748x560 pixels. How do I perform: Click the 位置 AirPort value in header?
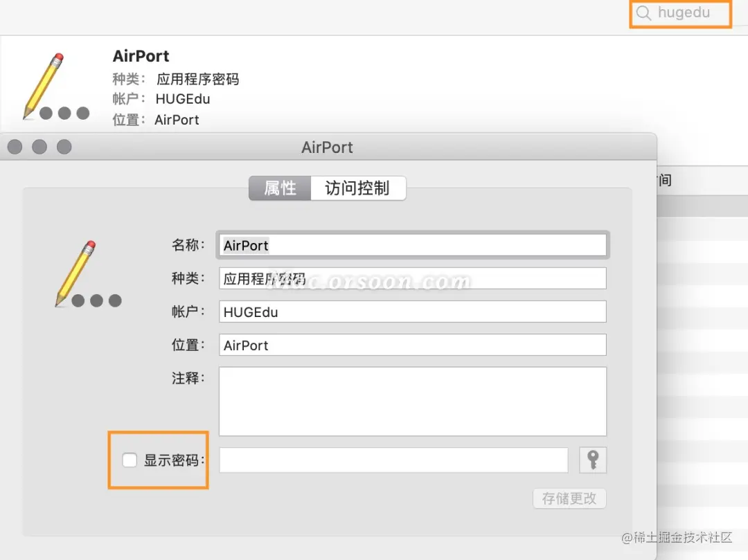(177, 120)
